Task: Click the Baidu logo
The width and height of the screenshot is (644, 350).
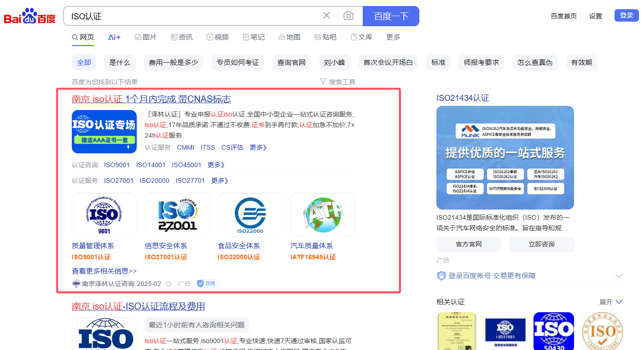Action: coord(29,17)
